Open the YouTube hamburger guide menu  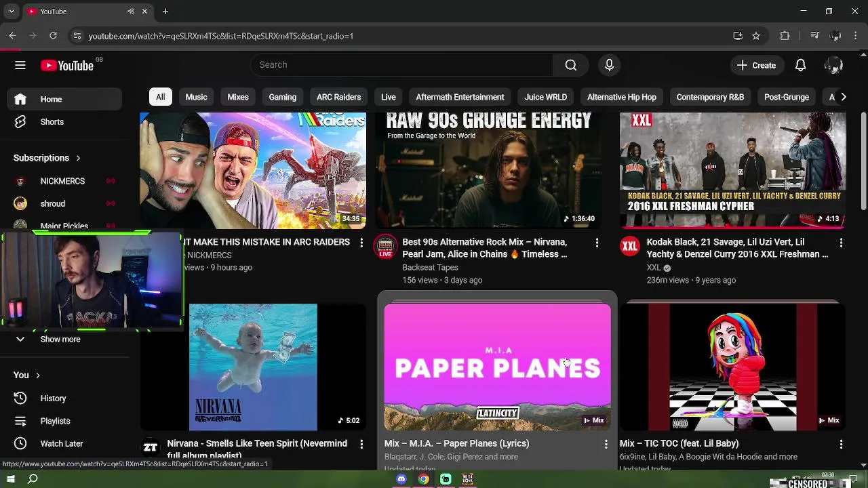tap(20, 65)
